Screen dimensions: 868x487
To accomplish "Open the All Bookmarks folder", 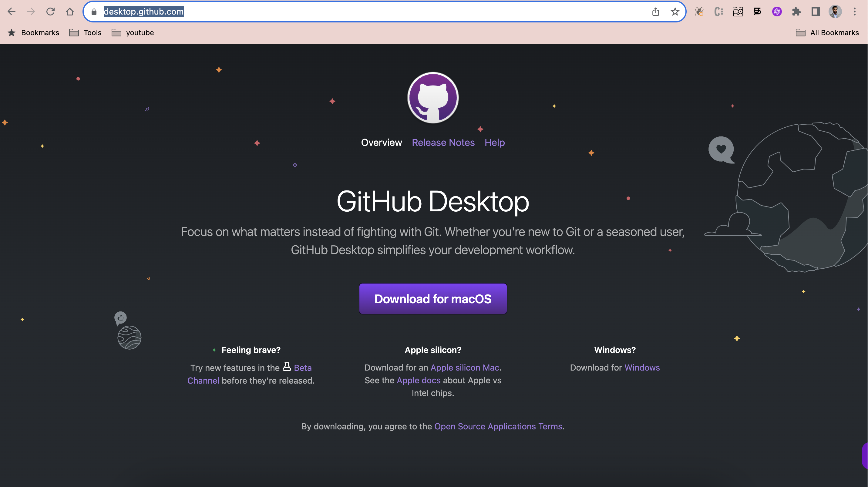I will 827,33.
